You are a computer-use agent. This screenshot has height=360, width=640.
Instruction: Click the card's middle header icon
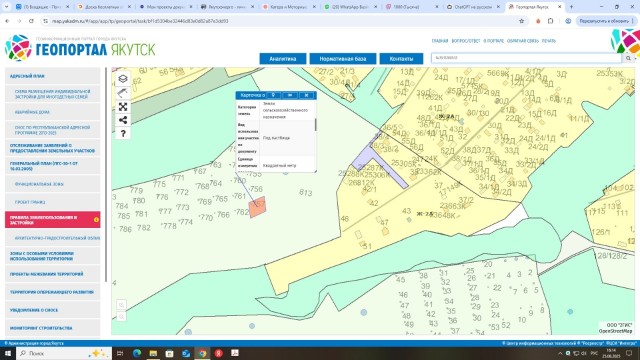[x=290, y=95]
